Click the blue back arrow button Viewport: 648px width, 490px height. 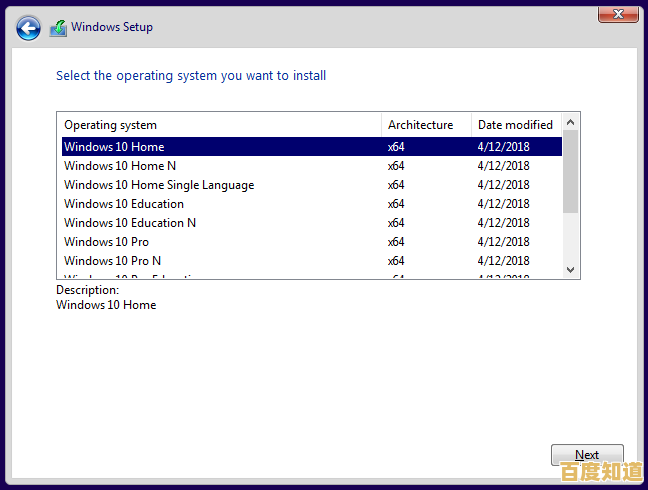29,28
